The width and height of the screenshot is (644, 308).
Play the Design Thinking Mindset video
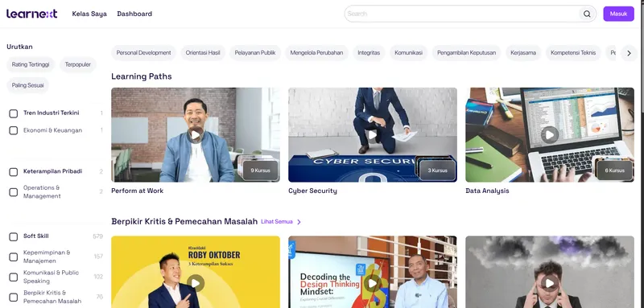(373, 283)
